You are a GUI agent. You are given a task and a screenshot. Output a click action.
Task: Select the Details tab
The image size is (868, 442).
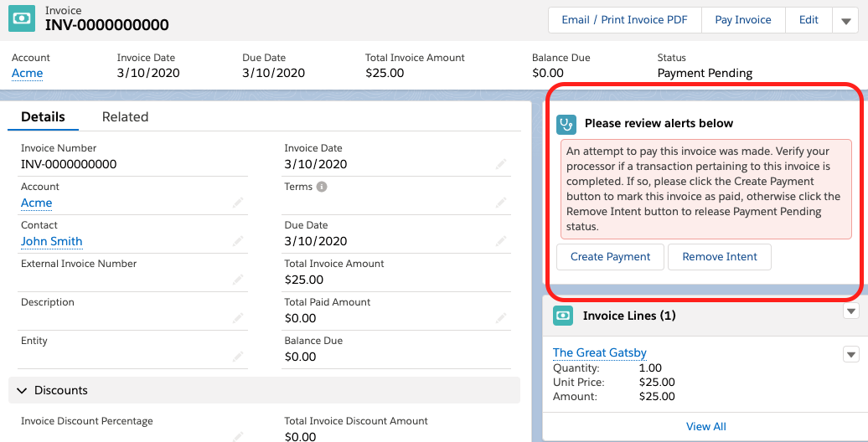pos(43,117)
